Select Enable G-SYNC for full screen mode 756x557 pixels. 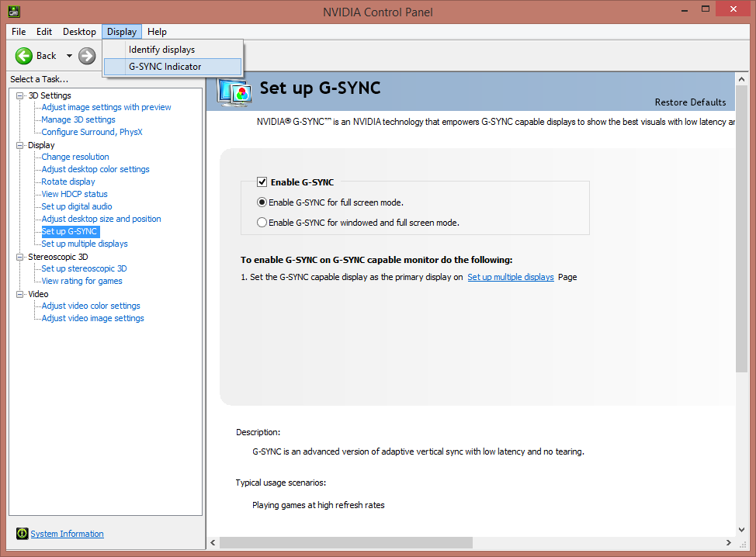coord(262,202)
